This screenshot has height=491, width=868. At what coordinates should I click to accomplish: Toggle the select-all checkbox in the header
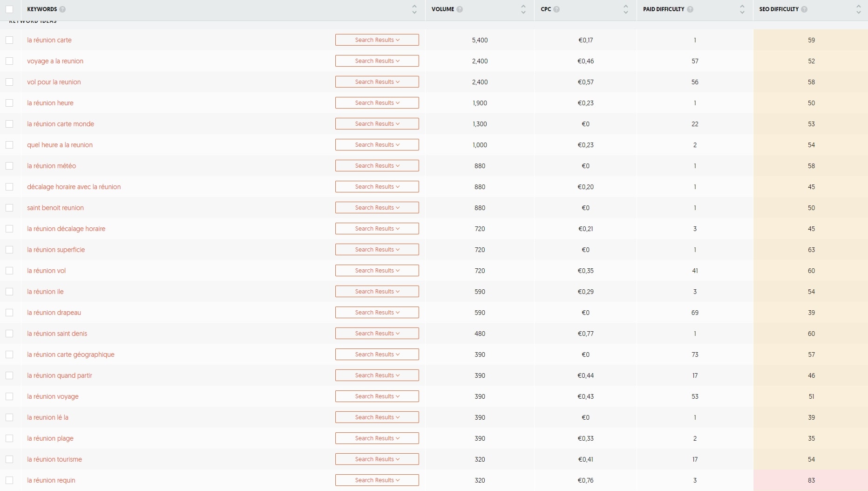click(9, 9)
